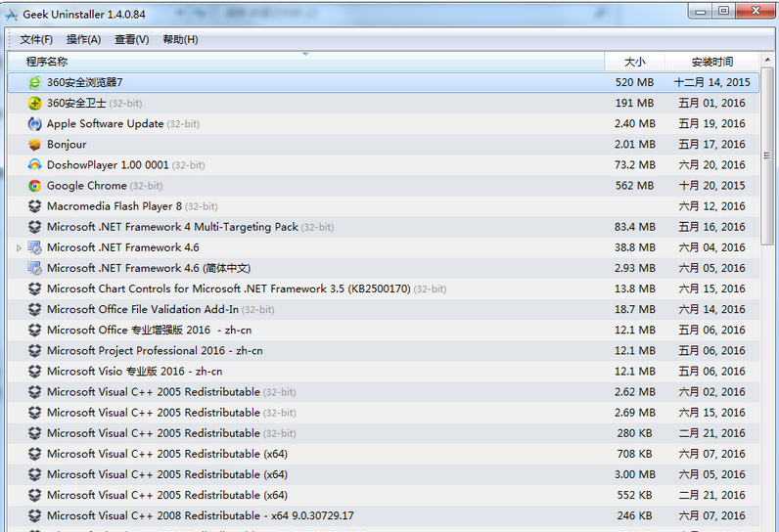779x532 pixels.
Task: Click the 十月 20, 2015 install date
Action: click(x=711, y=186)
